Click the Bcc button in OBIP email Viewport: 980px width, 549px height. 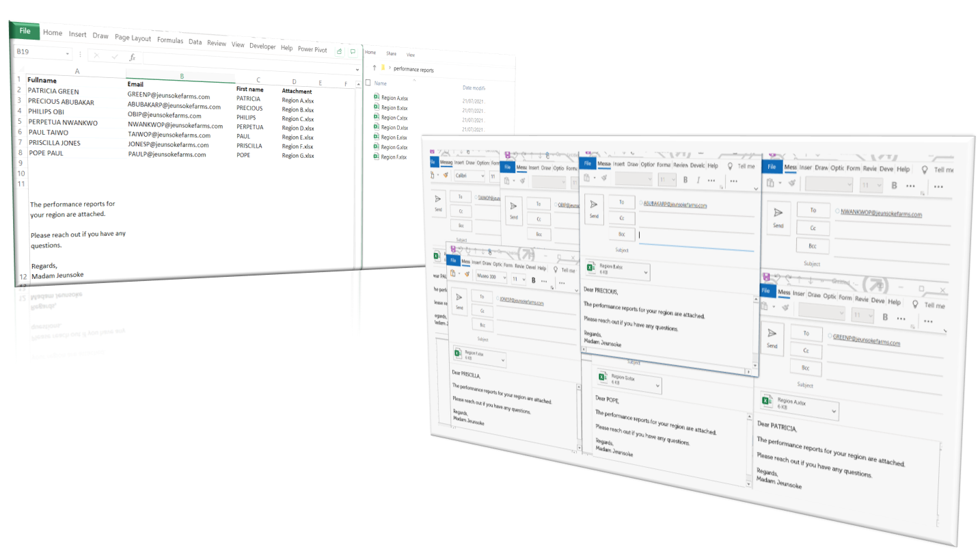(539, 234)
